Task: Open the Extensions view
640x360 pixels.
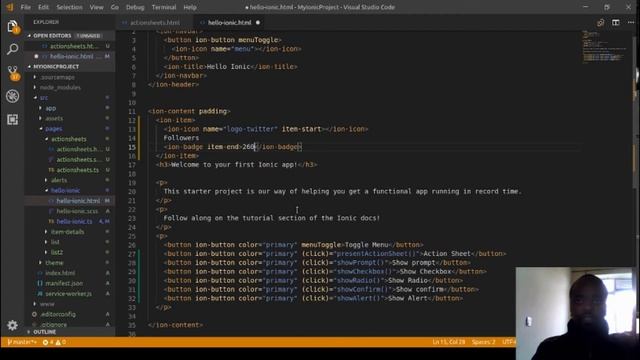Action: [x=12, y=119]
